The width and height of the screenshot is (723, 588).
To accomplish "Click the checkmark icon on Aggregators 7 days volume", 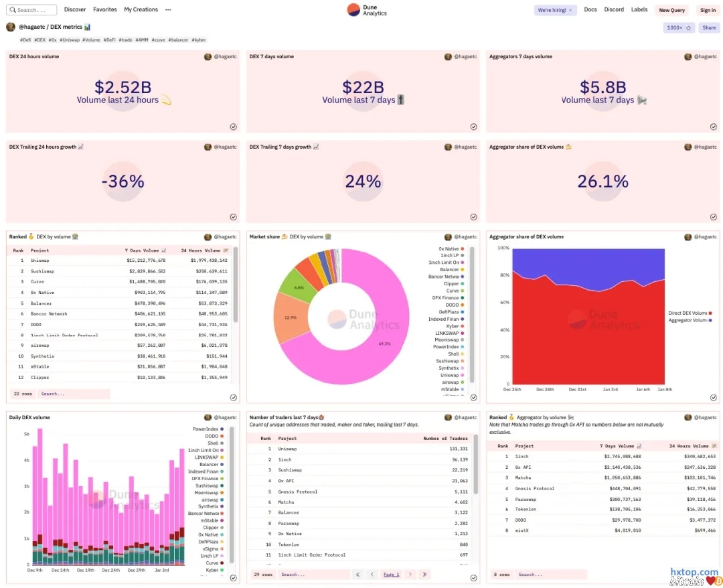I will (713, 127).
